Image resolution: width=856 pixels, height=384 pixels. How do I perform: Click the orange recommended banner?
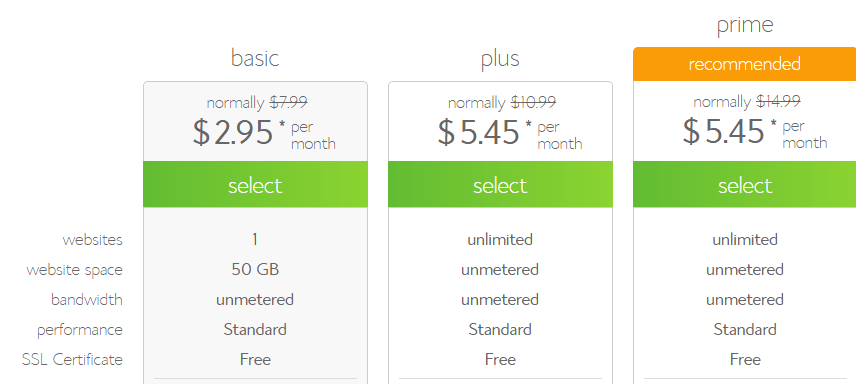745,64
